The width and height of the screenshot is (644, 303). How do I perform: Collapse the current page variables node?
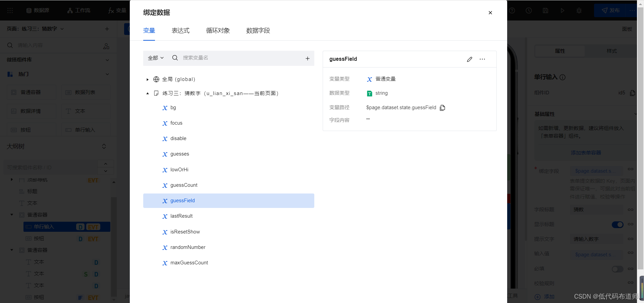coord(148,93)
